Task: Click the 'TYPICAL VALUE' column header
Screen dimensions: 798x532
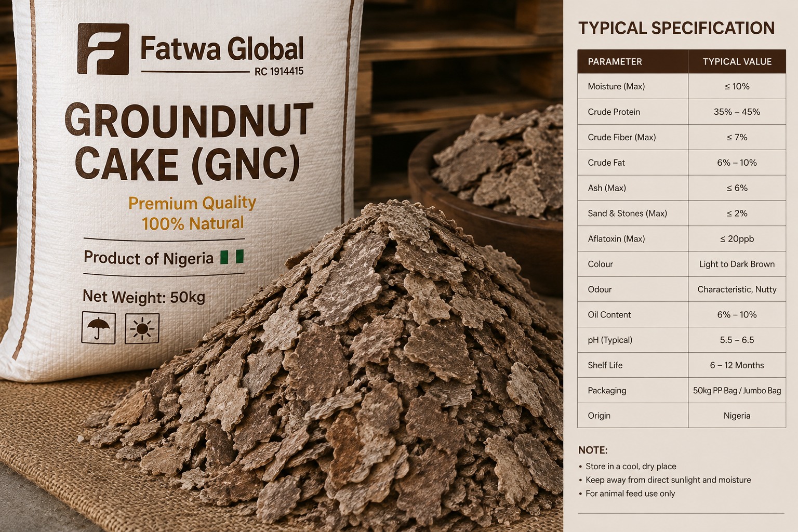Action: click(737, 61)
